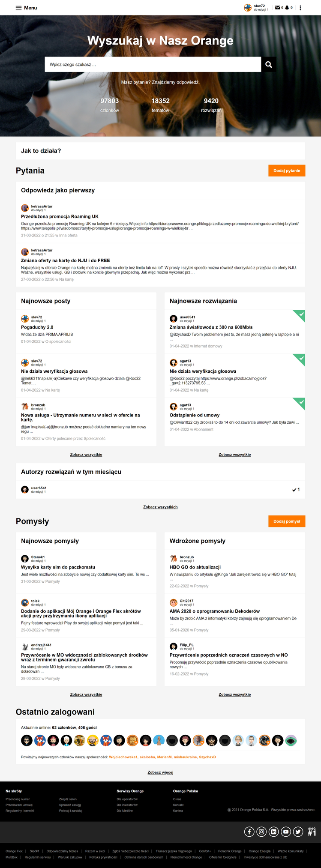This screenshot has width=321, height=868.
Task: Open the LinkedIn icon in footer
Action: tap(273, 832)
